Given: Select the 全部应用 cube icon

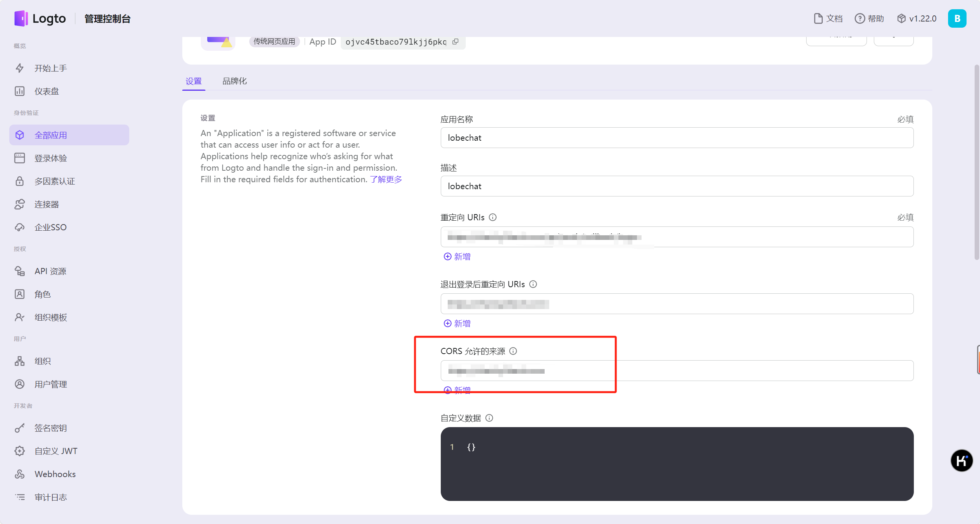Looking at the screenshot, I should pos(20,135).
